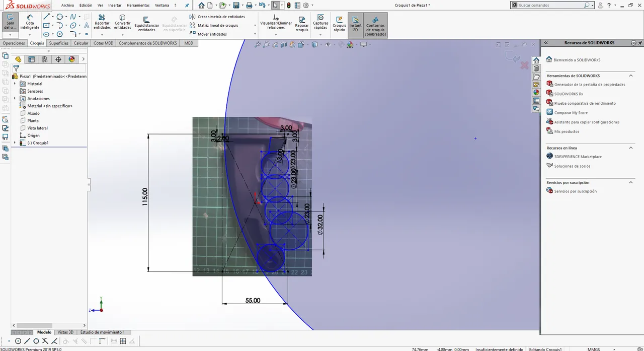Image resolution: width=644 pixels, height=351 pixels.
Task: Switch to the Cotas MBD tab
Action: 104,43
